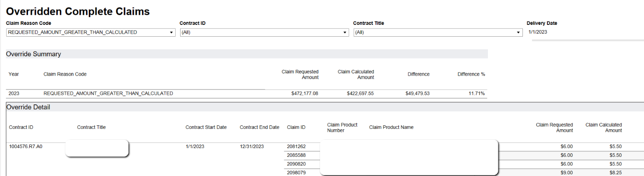Screen dimensions: 644x176
Task: Select claim ID 2085588
Action: (296, 155)
